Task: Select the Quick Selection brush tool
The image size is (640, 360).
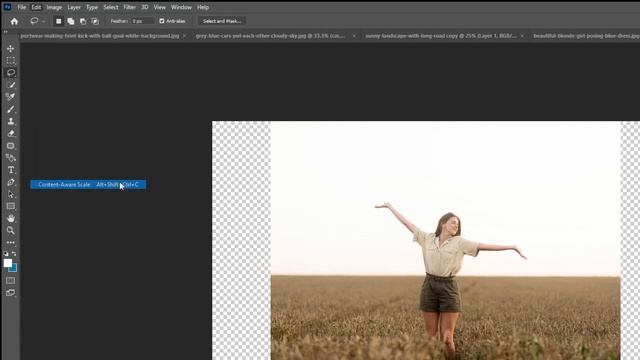Action: point(11,85)
